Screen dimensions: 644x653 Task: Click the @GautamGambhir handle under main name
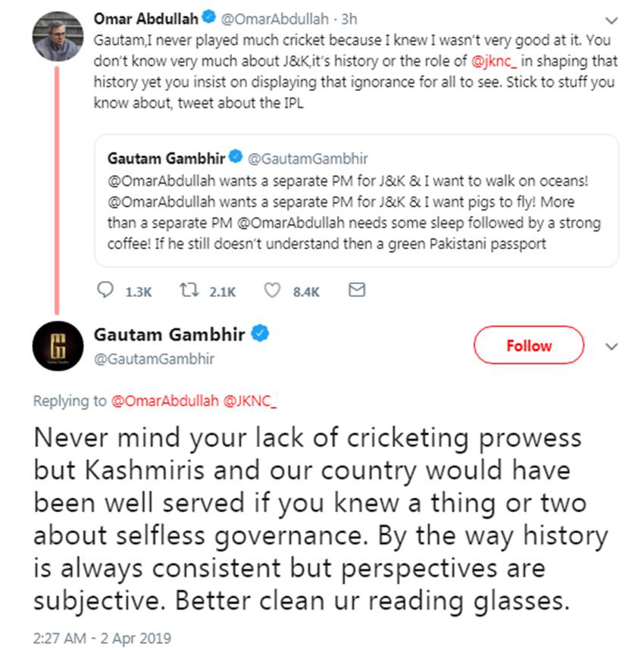click(x=154, y=359)
